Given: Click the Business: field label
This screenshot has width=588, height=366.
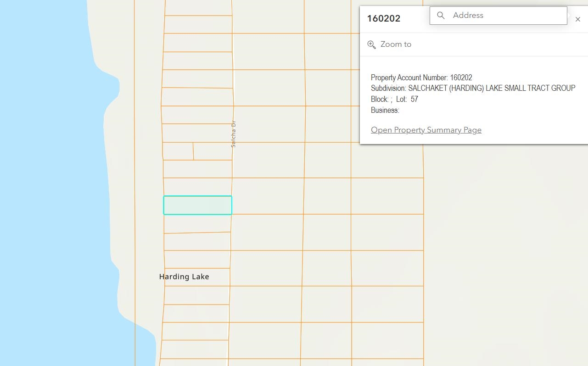Looking at the screenshot, I should coord(385,110).
